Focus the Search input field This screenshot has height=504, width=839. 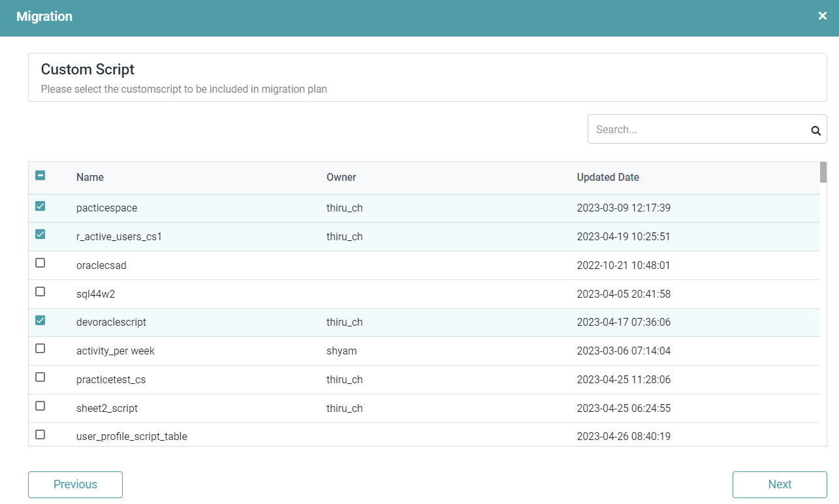[699, 129]
